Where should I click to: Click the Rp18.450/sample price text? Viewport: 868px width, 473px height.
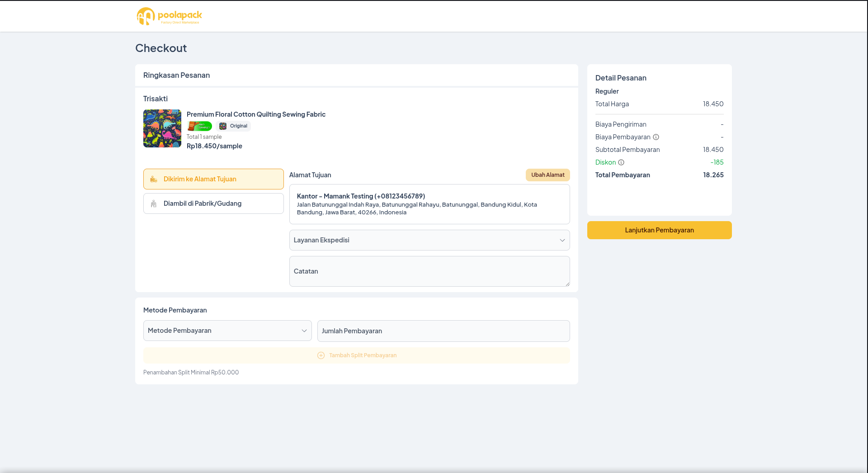(x=214, y=146)
